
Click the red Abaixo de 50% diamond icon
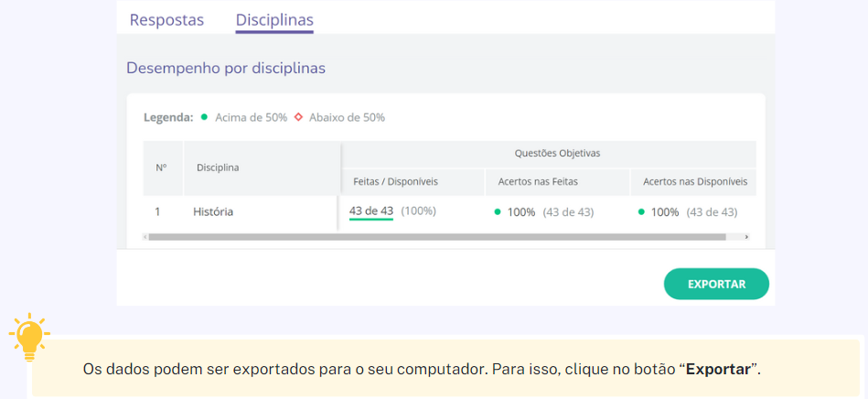pos(298,117)
